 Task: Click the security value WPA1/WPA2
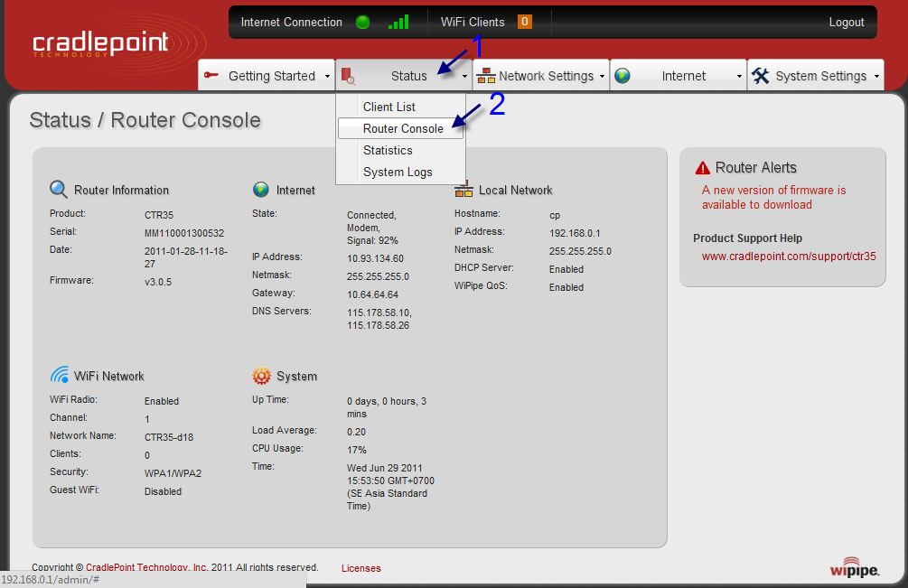coord(173,473)
